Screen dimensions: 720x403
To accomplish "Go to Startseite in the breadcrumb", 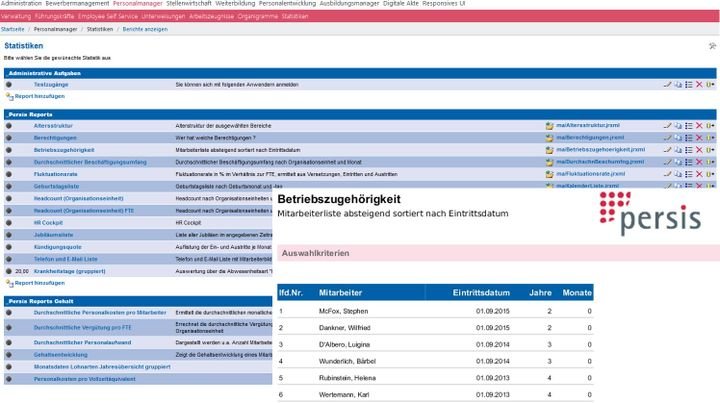I will pos(12,29).
